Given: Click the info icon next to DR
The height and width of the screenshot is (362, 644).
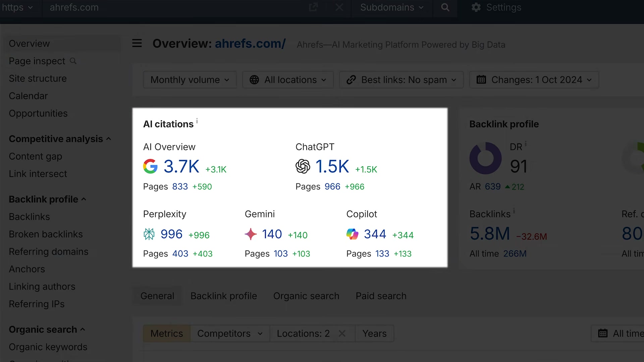Looking at the screenshot, I should pos(526,143).
